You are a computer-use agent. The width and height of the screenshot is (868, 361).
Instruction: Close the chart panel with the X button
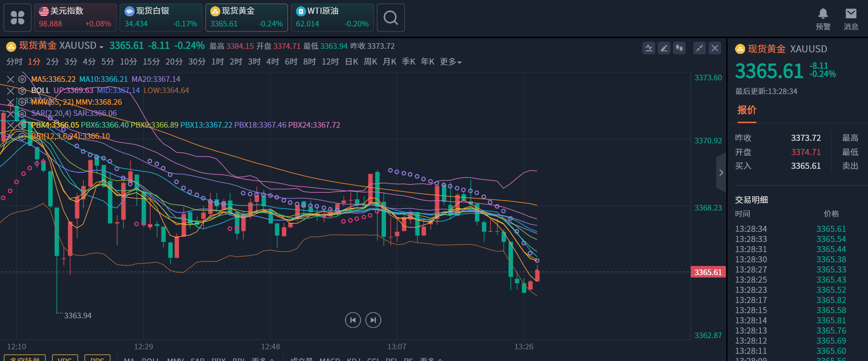click(715, 48)
